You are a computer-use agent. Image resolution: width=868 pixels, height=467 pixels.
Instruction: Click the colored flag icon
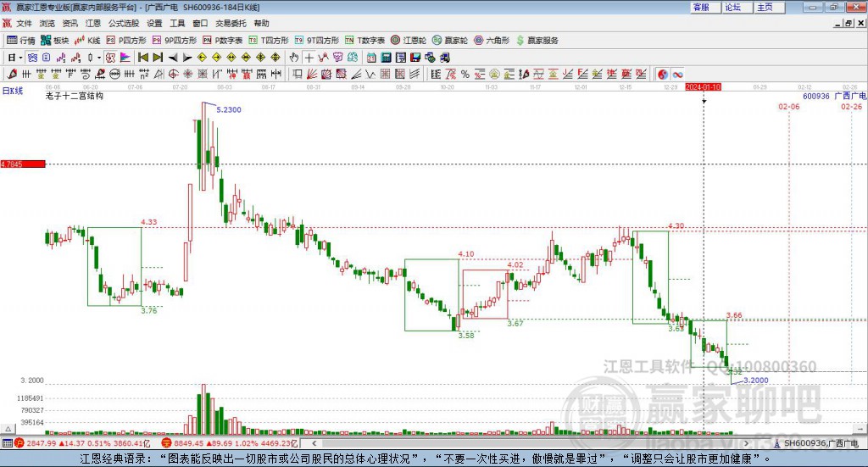(x=125, y=58)
